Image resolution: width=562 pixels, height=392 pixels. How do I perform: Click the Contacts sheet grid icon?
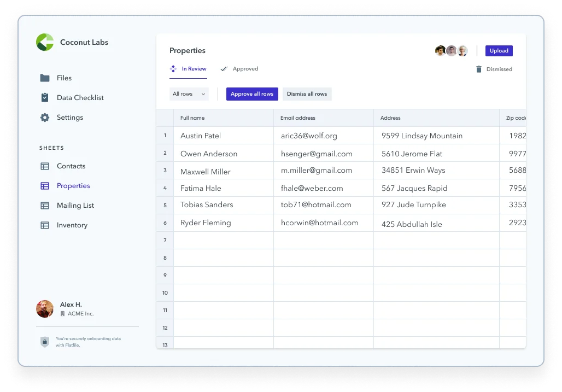pos(46,166)
